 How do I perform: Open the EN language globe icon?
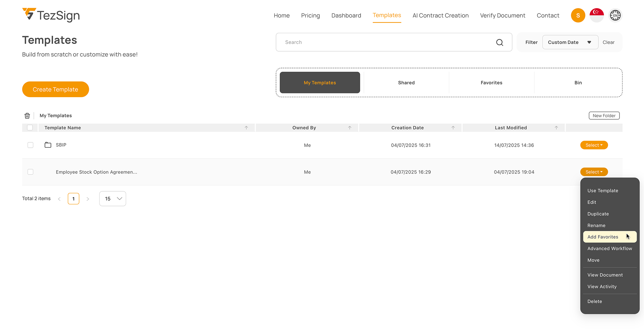pyautogui.click(x=615, y=15)
